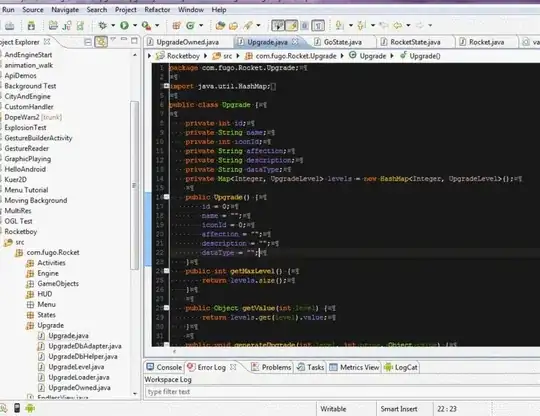This screenshot has height=416, width=540.
Task: Open the Run button dropdown arrow
Action: [135, 25]
